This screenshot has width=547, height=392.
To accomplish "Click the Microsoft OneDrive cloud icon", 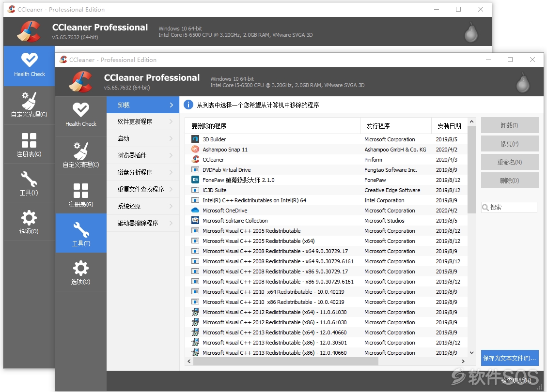I will (195, 210).
